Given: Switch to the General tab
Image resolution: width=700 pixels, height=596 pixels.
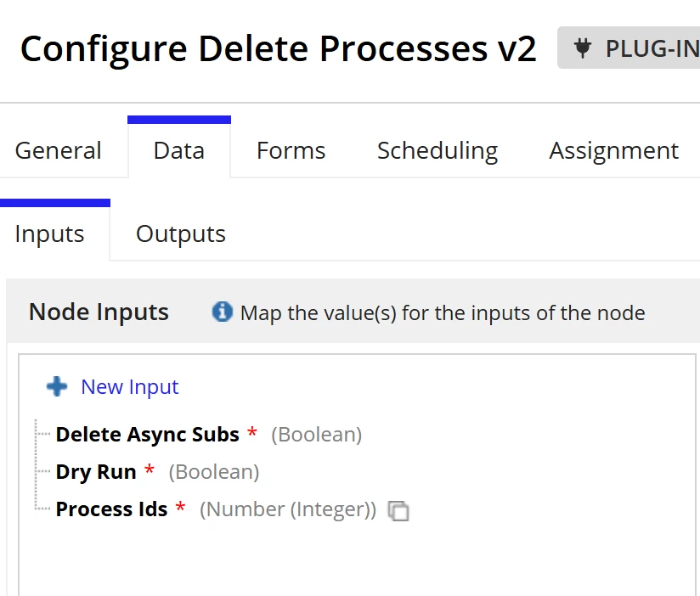Looking at the screenshot, I should point(58,150).
